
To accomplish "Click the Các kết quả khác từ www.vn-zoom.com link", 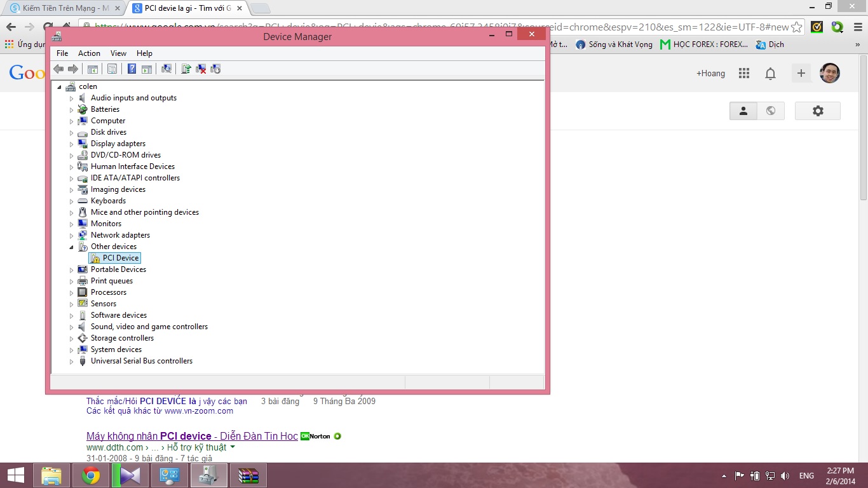I will click(x=160, y=411).
